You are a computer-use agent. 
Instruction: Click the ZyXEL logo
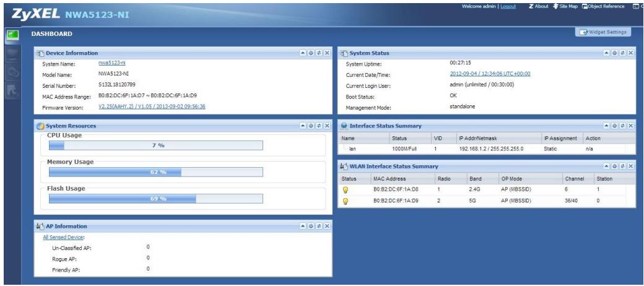(36, 14)
